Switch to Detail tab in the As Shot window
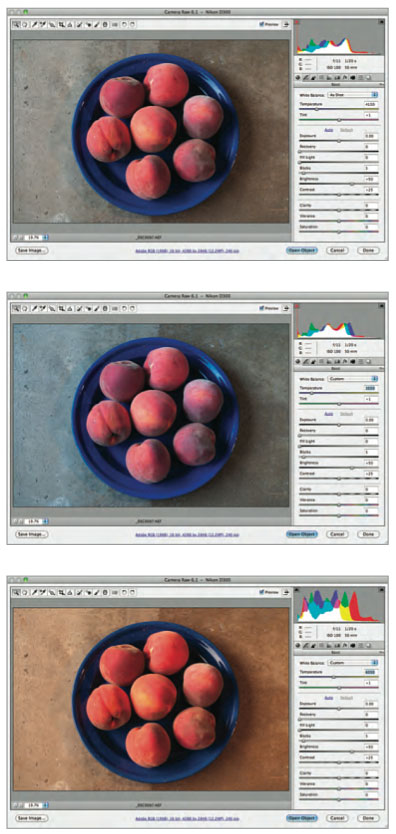396x834 pixels. [x=314, y=78]
